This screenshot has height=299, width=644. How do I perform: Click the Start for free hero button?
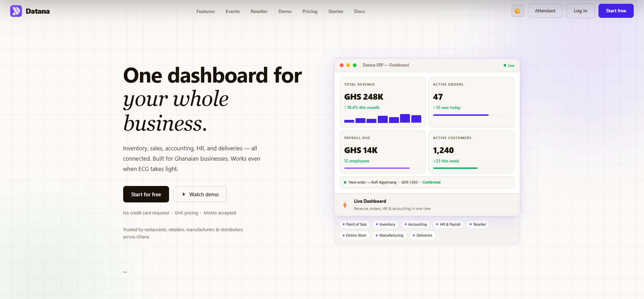pos(146,194)
